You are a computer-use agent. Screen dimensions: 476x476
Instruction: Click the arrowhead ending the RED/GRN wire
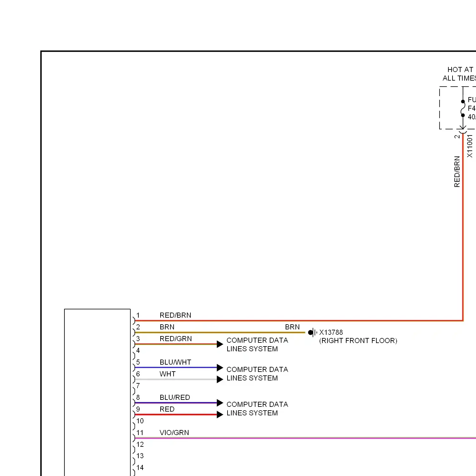tap(220, 344)
